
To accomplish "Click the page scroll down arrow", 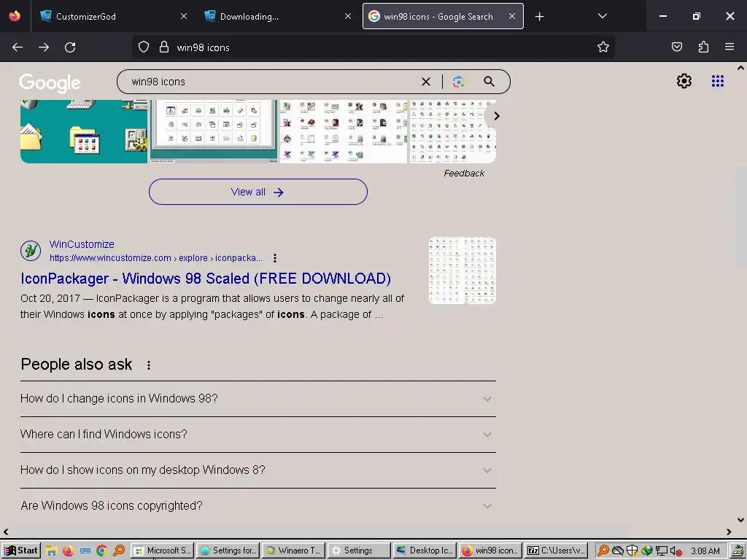I will [740, 520].
